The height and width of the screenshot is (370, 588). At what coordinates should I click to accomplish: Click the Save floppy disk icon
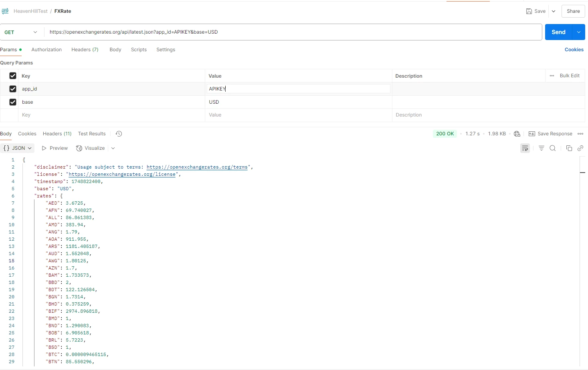coord(529,11)
